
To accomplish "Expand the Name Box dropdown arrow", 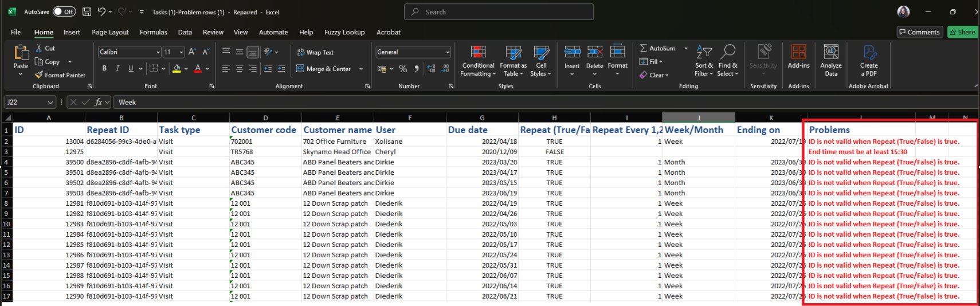I will pos(50,103).
